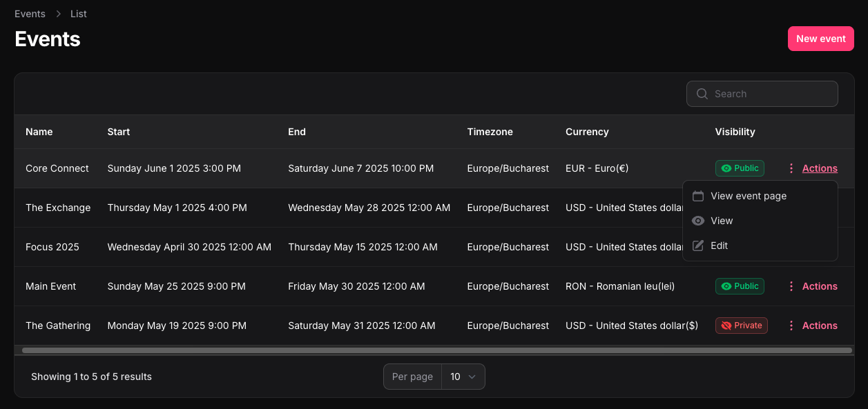
Task: Click three-dot icon for Core Connect row
Action: click(791, 168)
